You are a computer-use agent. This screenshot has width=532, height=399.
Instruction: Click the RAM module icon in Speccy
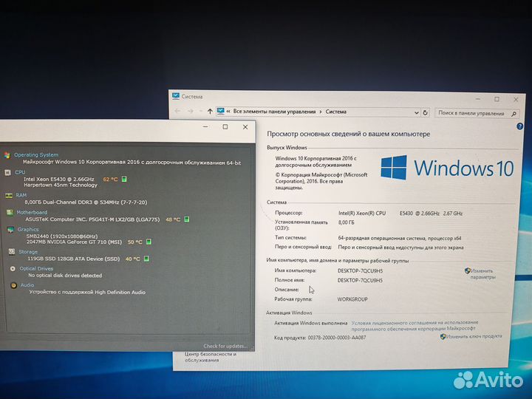[x=9, y=195]
